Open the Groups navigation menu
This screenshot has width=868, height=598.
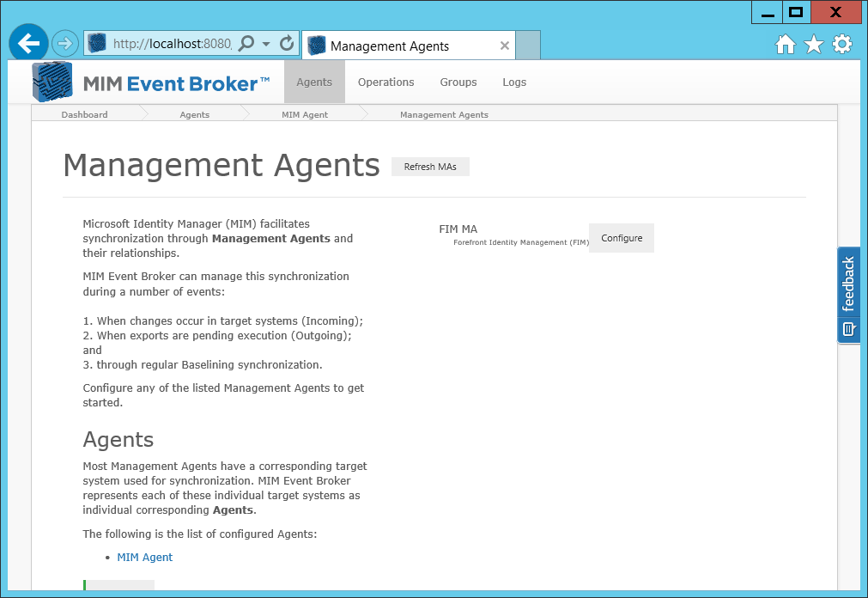point(458,82)
